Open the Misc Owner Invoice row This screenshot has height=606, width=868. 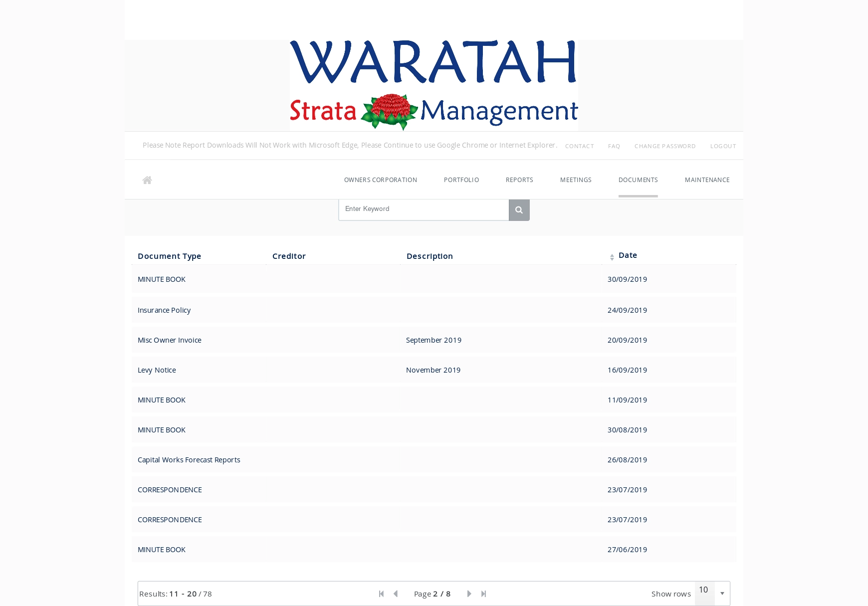434,340
